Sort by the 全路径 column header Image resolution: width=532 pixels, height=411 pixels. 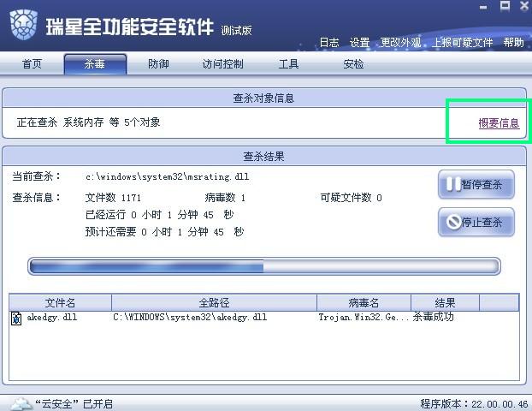click(214, 302)
